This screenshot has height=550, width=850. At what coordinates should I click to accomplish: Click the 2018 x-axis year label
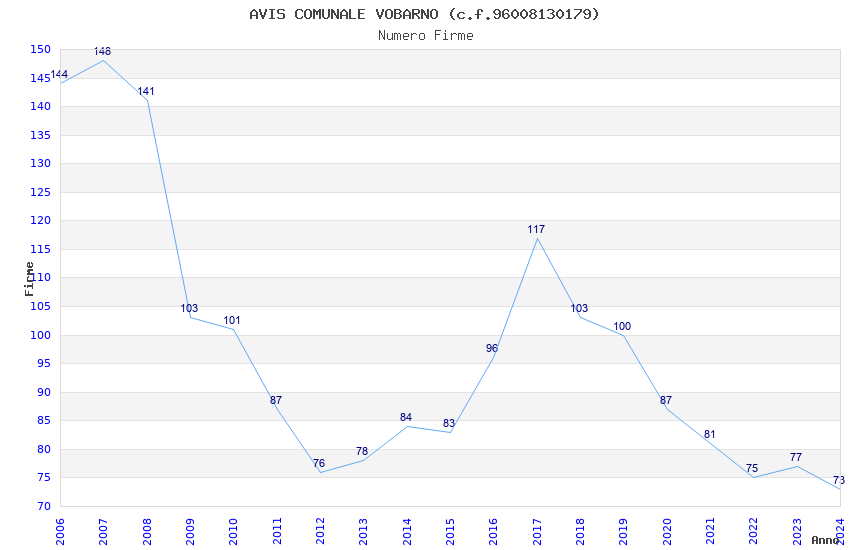point(580,532)
